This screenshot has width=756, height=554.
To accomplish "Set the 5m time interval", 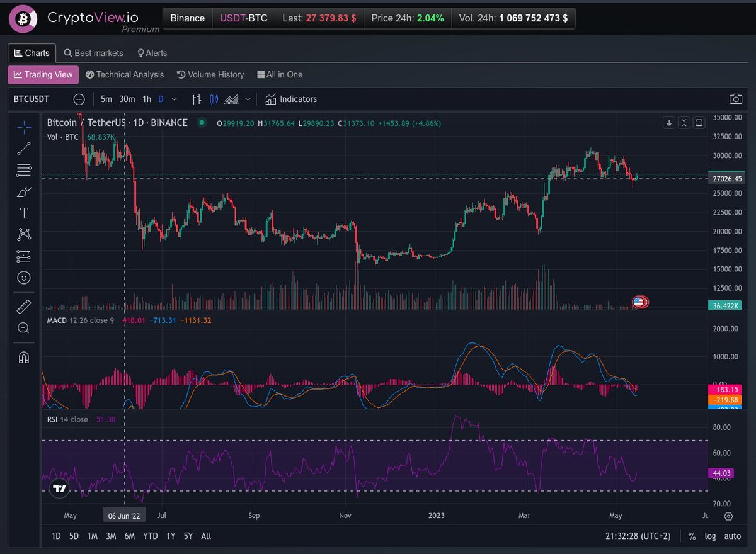I will coord(106,99).
